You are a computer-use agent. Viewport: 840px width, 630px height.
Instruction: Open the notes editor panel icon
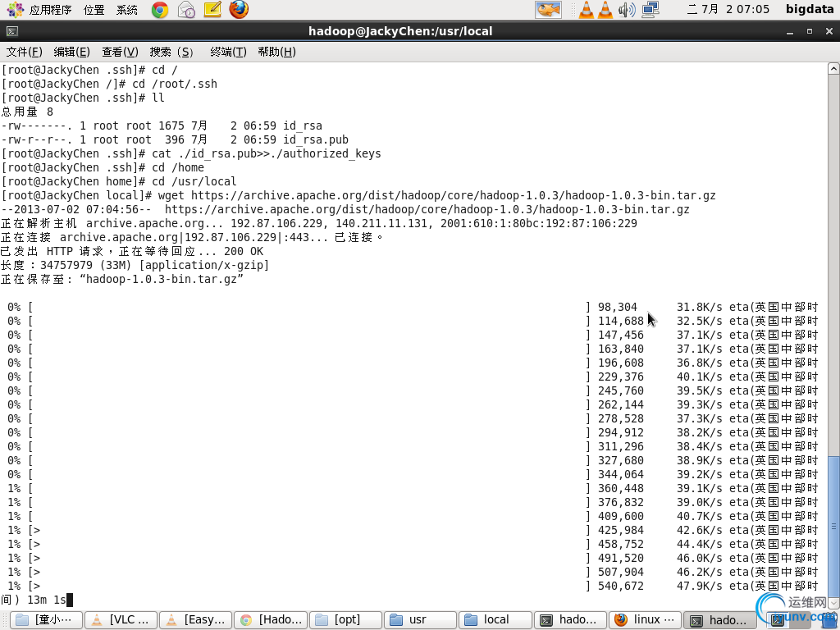[212, 9]
